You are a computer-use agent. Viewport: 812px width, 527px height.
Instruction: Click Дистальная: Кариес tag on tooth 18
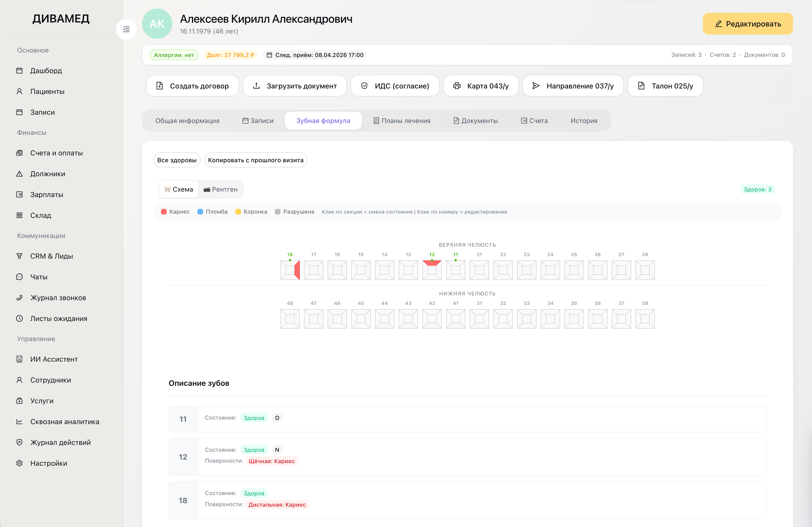click(277, 505)
